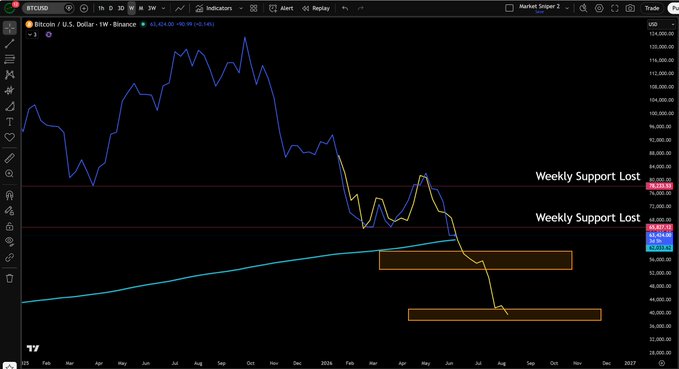This screenshot has width=679, height=369.
Task: Open the icons and stickers tool
Action: (x=10, y=137)
